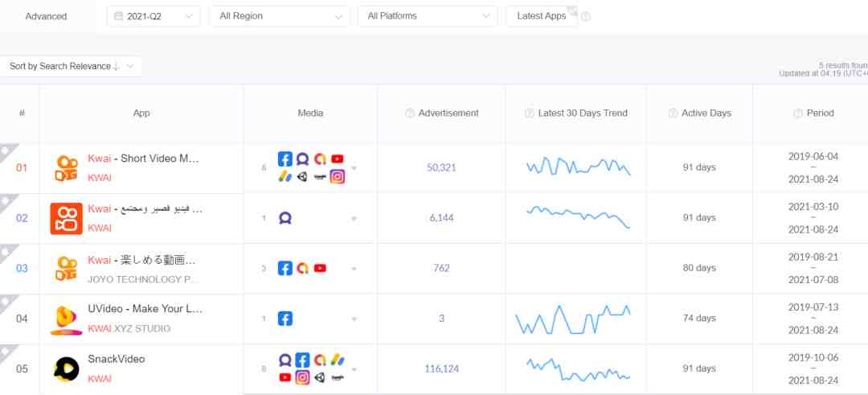Click the help icon next to Latest Apps
Image resolution: width=868 pixels, height=395 pixels.
point(586,17)
